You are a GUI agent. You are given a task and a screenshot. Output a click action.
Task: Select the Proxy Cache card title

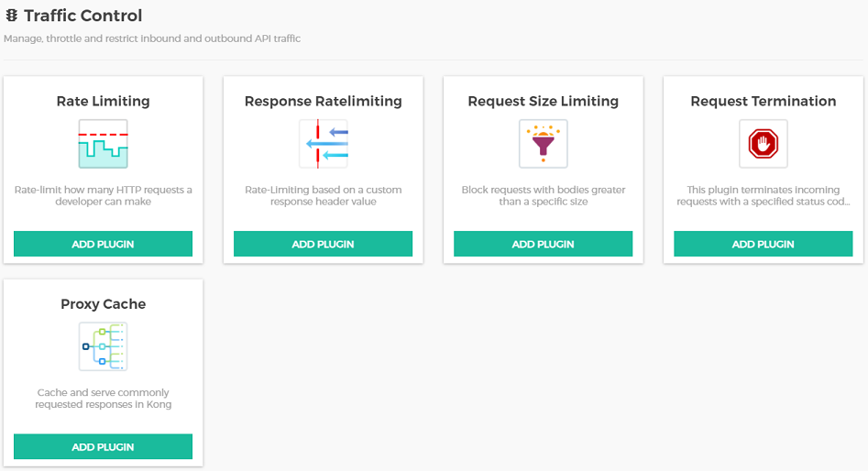(103, 304)
